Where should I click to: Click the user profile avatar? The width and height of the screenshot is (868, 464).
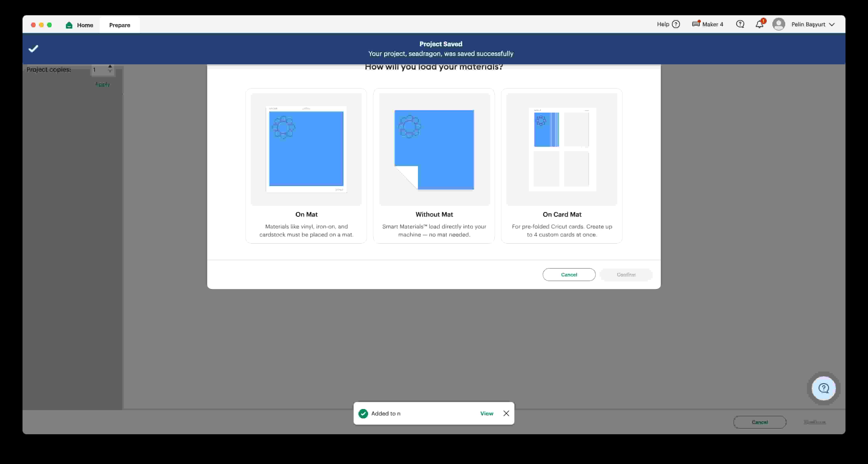click(778, 24)
